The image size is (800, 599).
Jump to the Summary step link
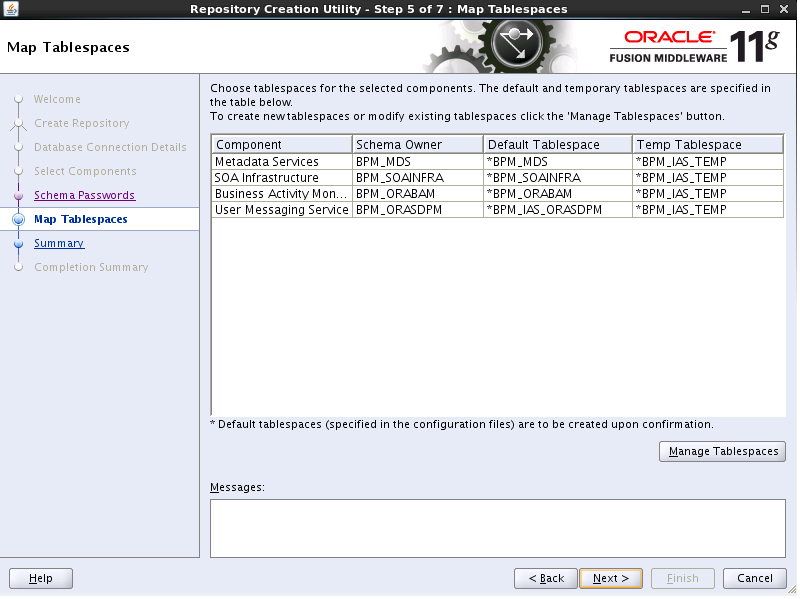pyautogui.click(x=59, y=244)
